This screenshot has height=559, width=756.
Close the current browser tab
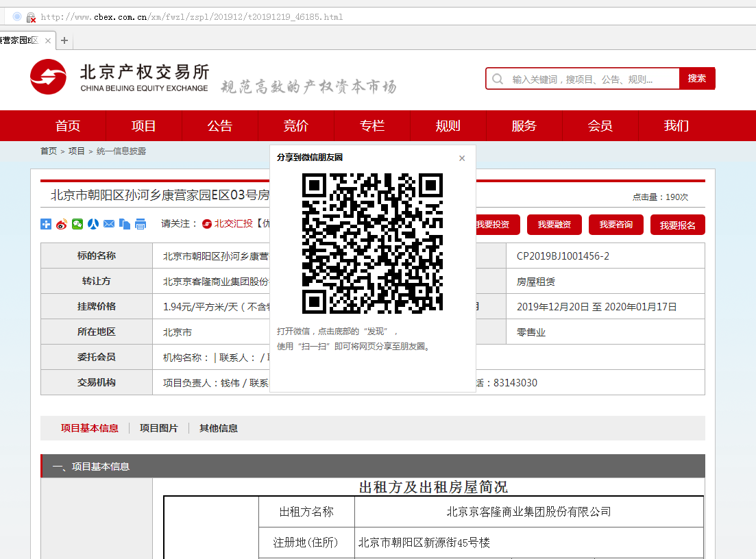[x=48, y=40]
